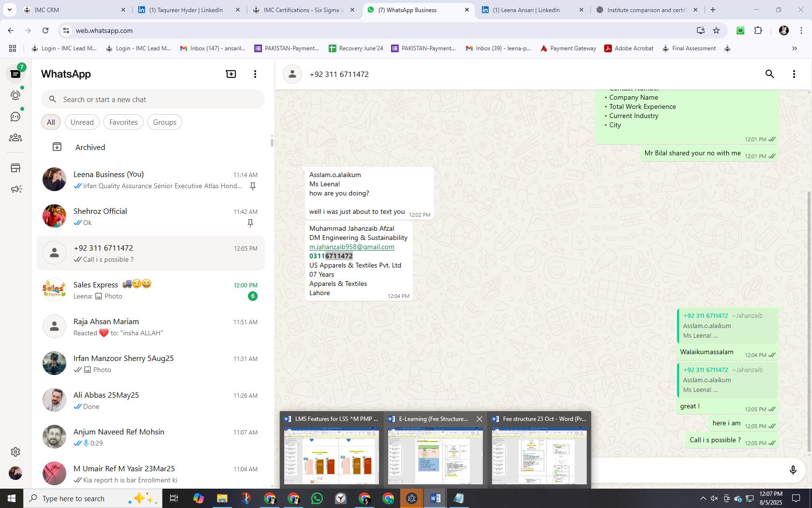Image resolution: width=812 pixels, height=508 pixels.
Task: Open the Windows notification center
Action: 796,498
